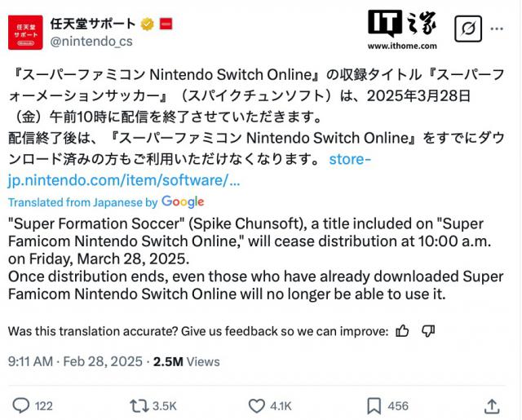This screenshot has width=522, height=420.
Task: Click the 3.5K reposts count
Action: pyautogui.click(x=166, y=405)
